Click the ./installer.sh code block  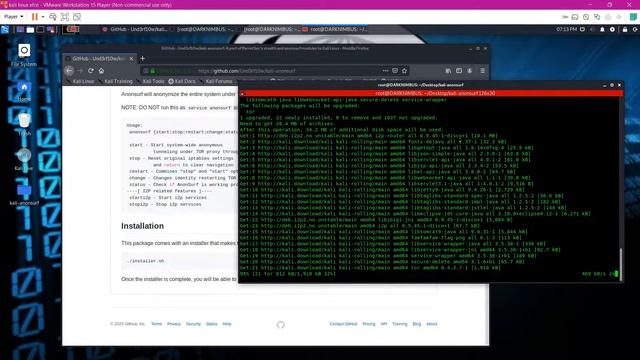[x=180, y=261]
